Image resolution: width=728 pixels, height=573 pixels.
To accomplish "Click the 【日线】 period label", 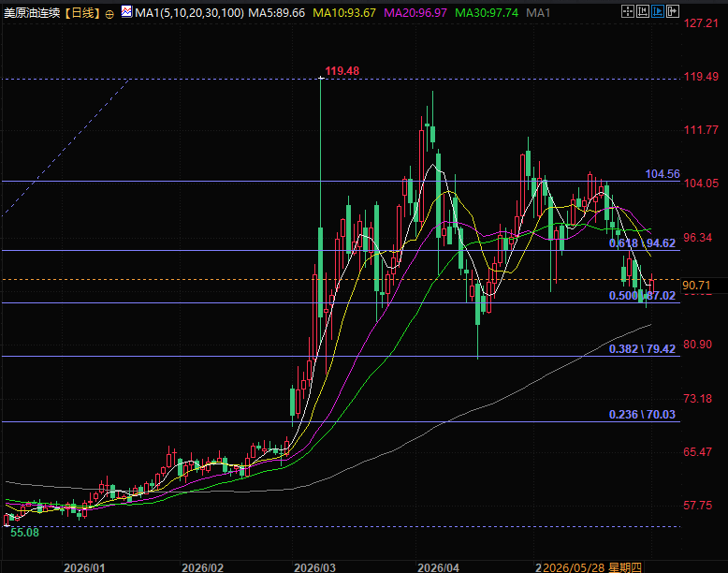I will 82,12.
